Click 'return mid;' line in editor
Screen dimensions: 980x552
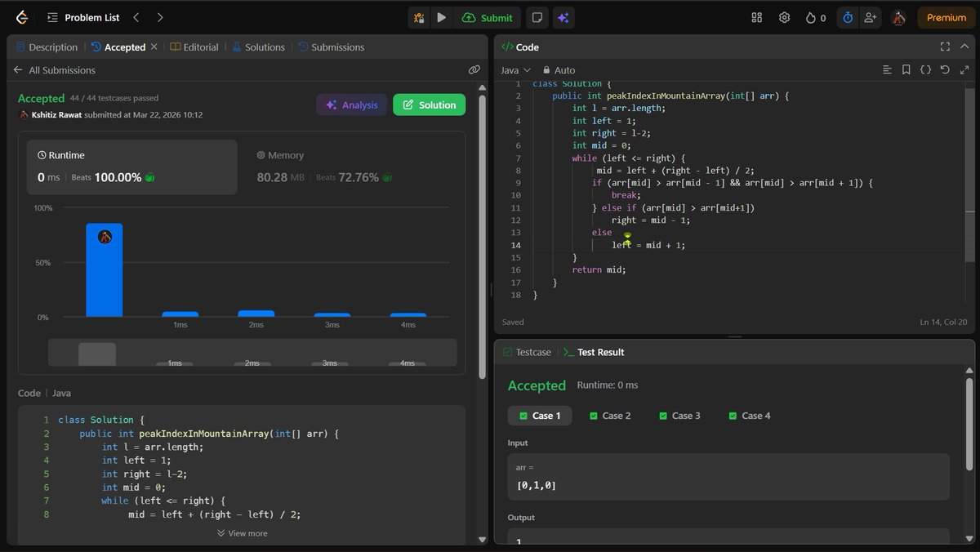(x=599, y=269)
